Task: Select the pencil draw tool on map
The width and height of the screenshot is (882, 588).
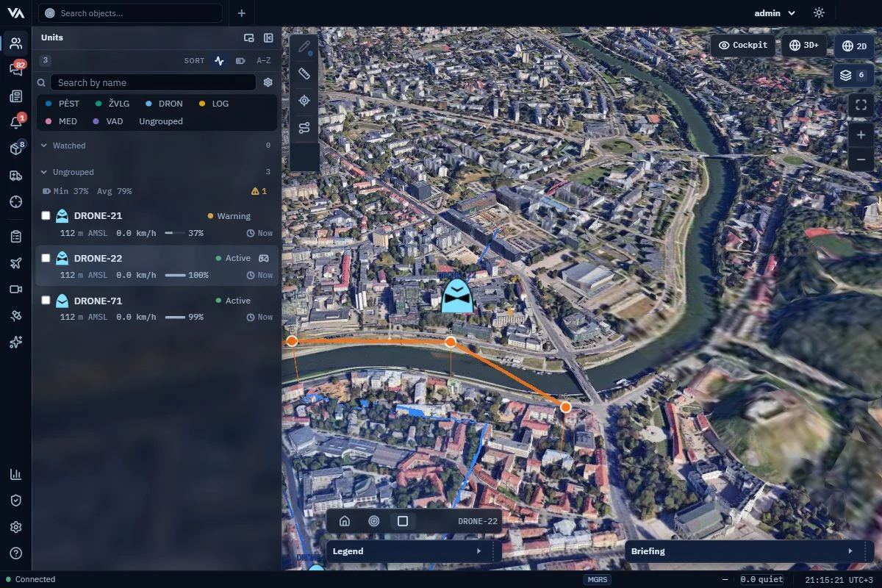Action: [x=304, y=47]
